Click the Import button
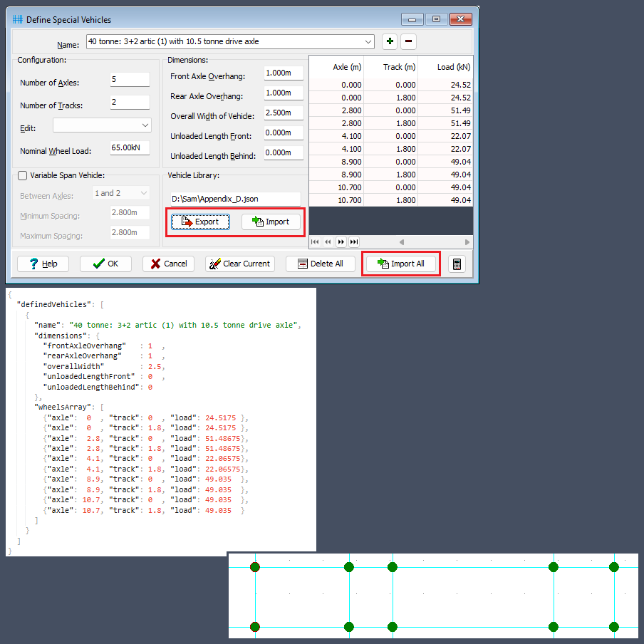The height and width of the screenshot is (644, 644). click(x=271, y=222)
